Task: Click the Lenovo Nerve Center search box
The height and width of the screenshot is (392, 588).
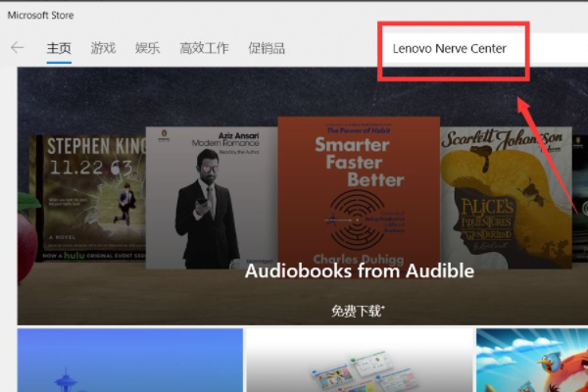Action: [454, 48]
